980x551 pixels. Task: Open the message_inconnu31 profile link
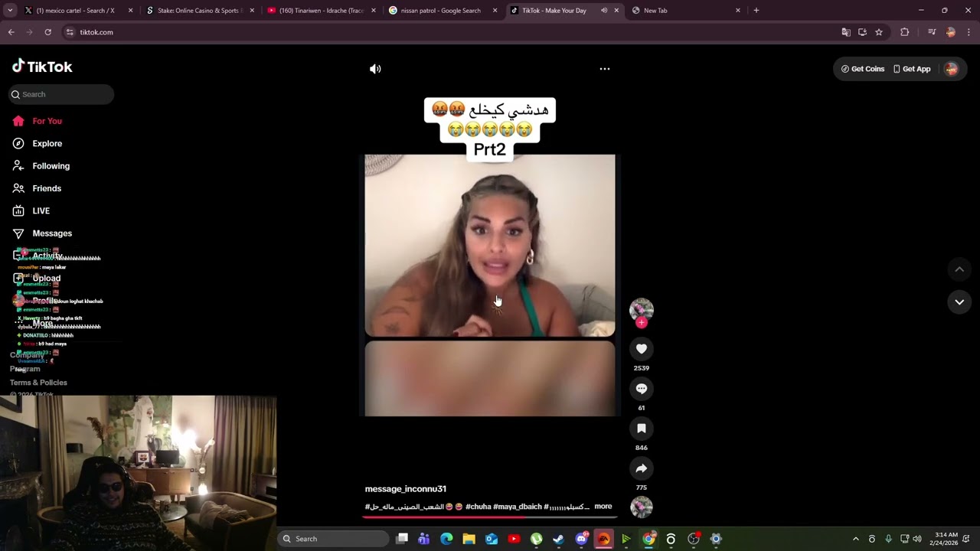(406, 489)
